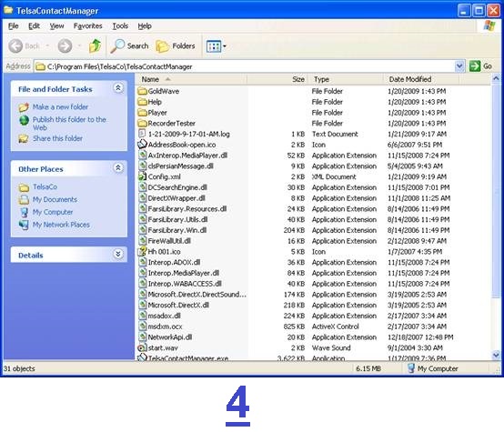The height and width of the screenshot is (432, 504).
Task: Click the vertical scrollbar thumb
Action: 496,191
